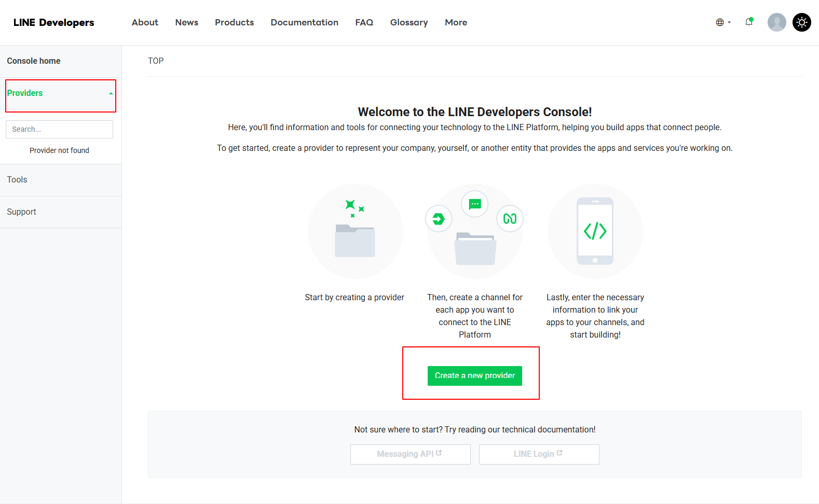Open the Products menu item
Screen dimensions: 819x504
click(234, 22)
